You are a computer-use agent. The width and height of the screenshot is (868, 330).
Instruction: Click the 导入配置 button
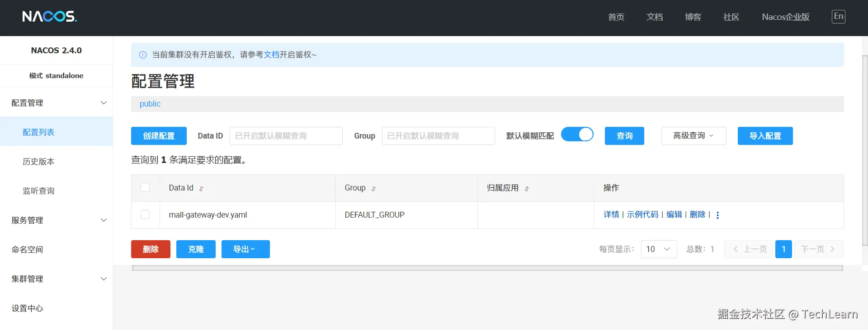tap(765, 136)
